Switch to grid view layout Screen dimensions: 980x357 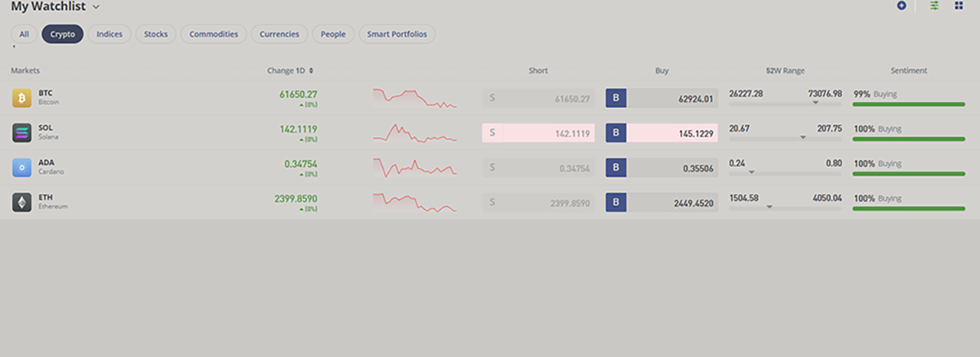click(959, 6)
